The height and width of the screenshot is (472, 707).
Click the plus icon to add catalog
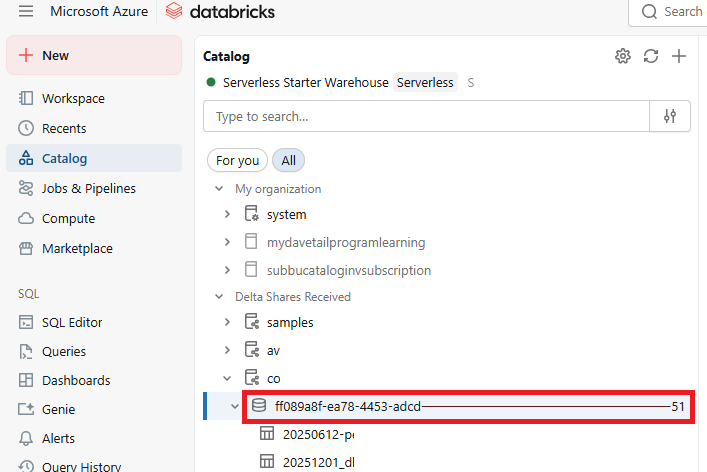coord(679,56)
